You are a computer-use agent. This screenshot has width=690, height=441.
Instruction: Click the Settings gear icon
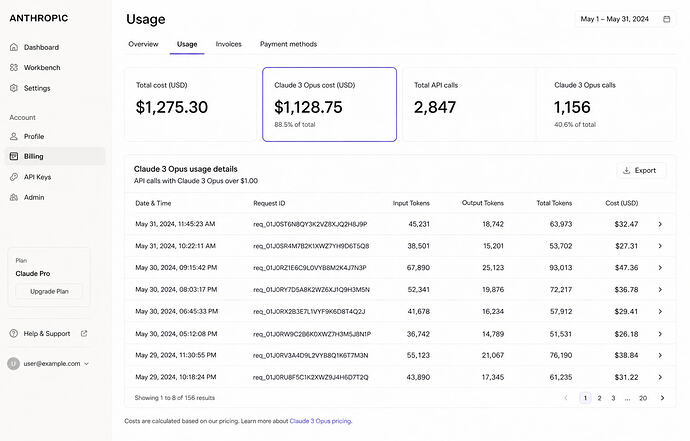(14, 88)
